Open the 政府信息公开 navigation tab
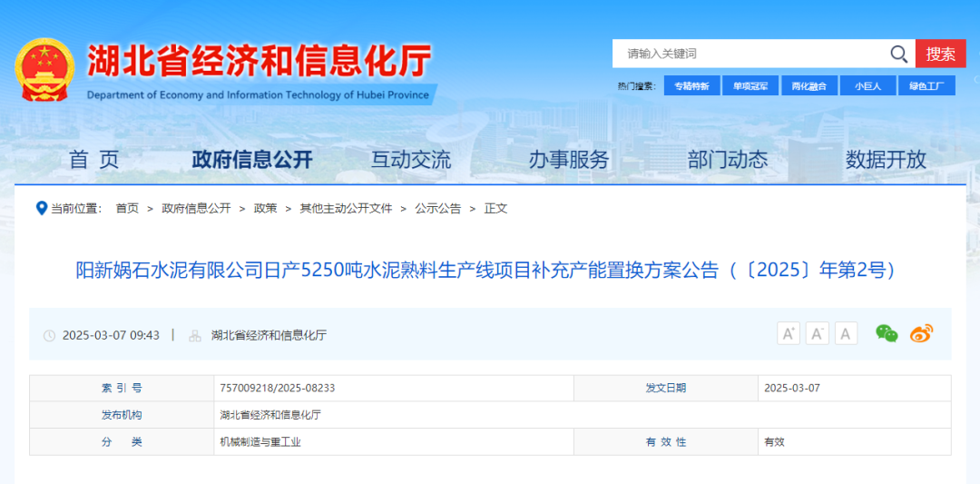 point(252,160)
